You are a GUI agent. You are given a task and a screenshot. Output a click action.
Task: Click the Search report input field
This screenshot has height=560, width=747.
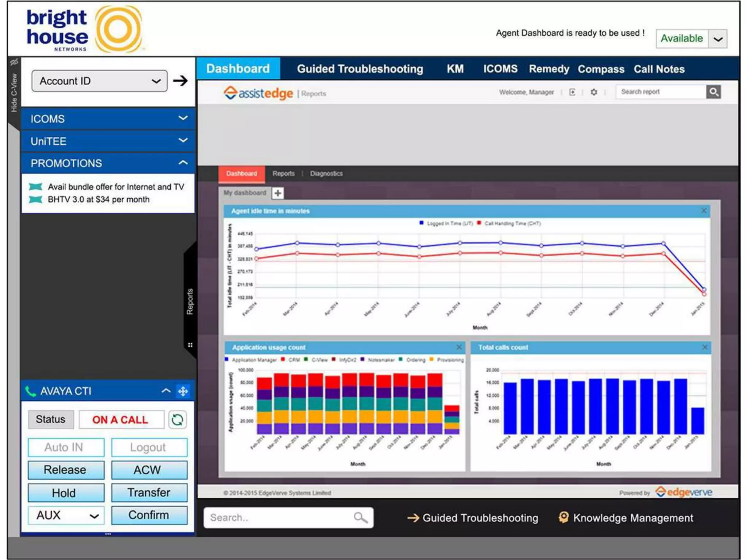click(661, 92)
